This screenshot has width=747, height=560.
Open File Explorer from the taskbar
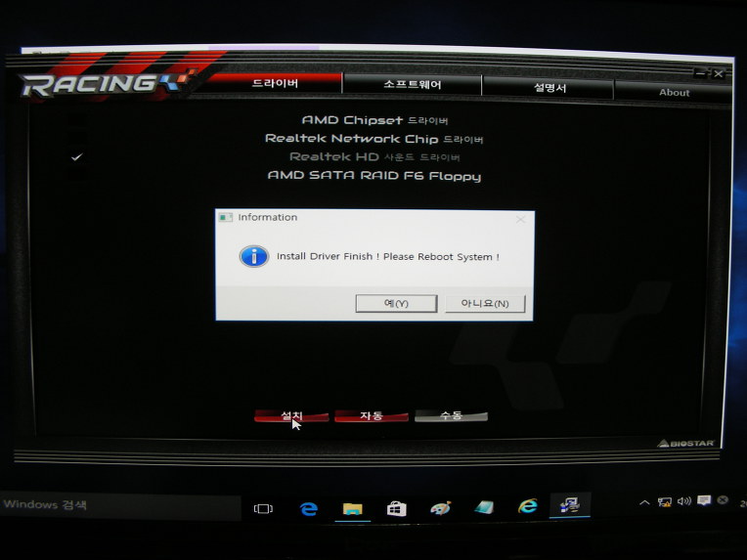click(353, 508)
